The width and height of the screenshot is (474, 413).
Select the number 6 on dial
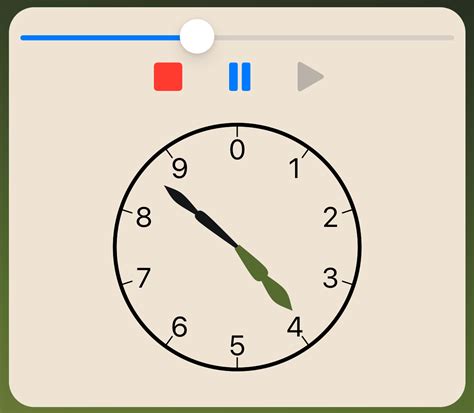click(x=180, y=327)
